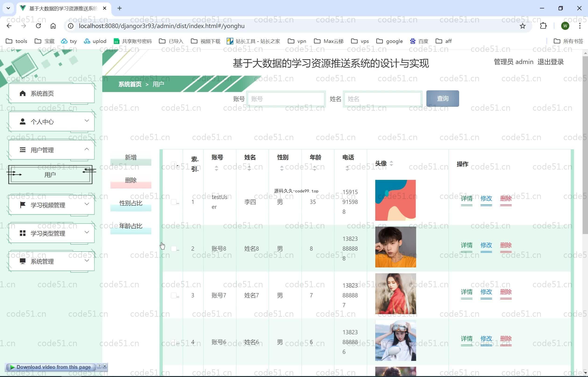Click 退出登录 link
This screenshot has height=377, width=588.
pyautogui.click(x=551, y=62)
